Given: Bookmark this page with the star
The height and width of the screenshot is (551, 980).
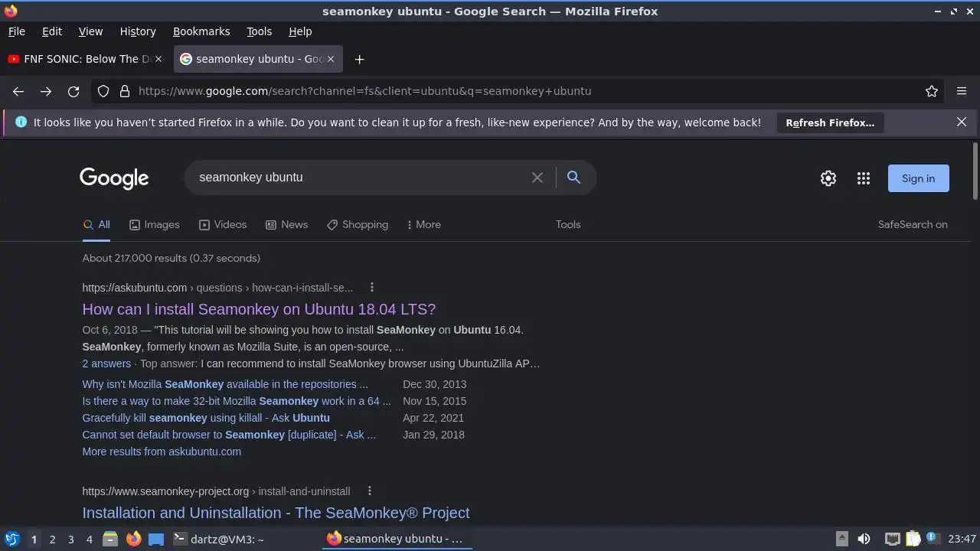Looking at the screenshot, I should [932, 91].
